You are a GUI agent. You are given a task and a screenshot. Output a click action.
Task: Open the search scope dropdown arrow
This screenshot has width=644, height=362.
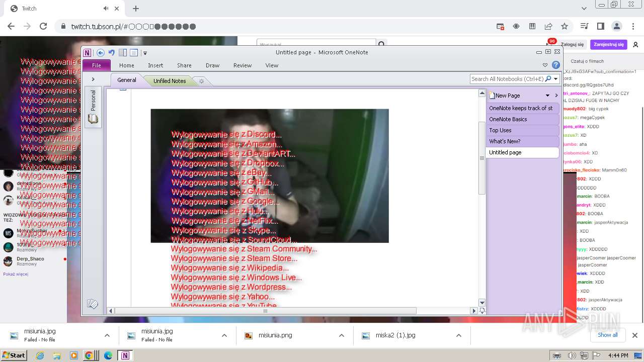pyautogui.click(x=556, y=79)
